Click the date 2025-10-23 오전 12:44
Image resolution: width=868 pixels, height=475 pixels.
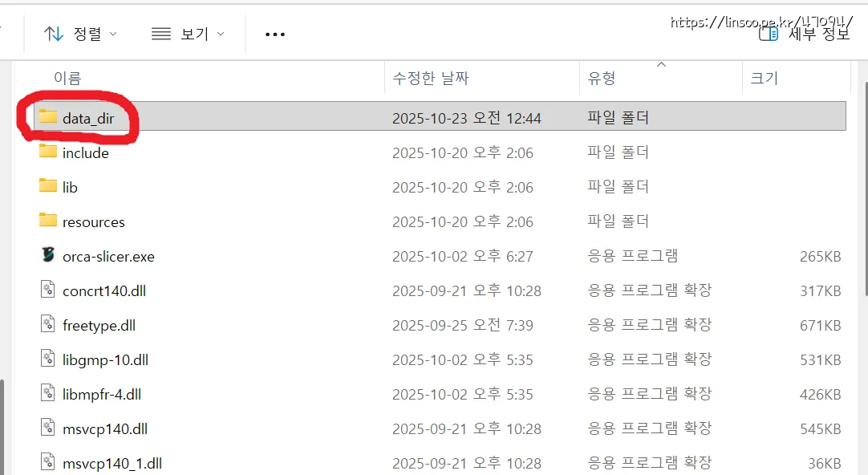tap(467, 118)
